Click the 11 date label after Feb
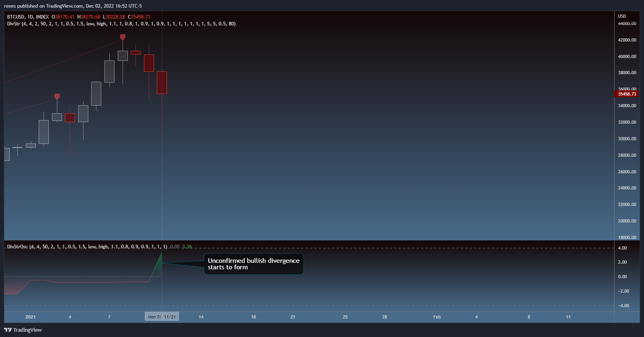The height and width of the screenshot is (337, 644). (x=568, y=317)
